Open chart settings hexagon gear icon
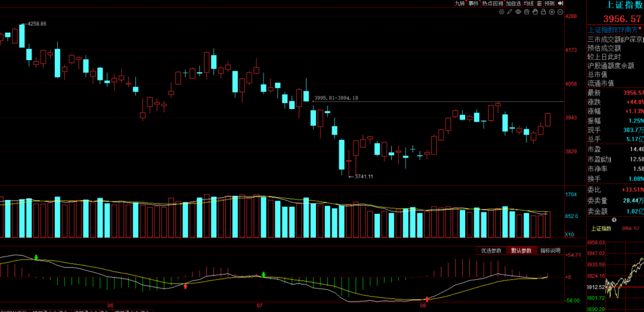The height and width of the screenshot is (312, 644). [x=501, y=13]
